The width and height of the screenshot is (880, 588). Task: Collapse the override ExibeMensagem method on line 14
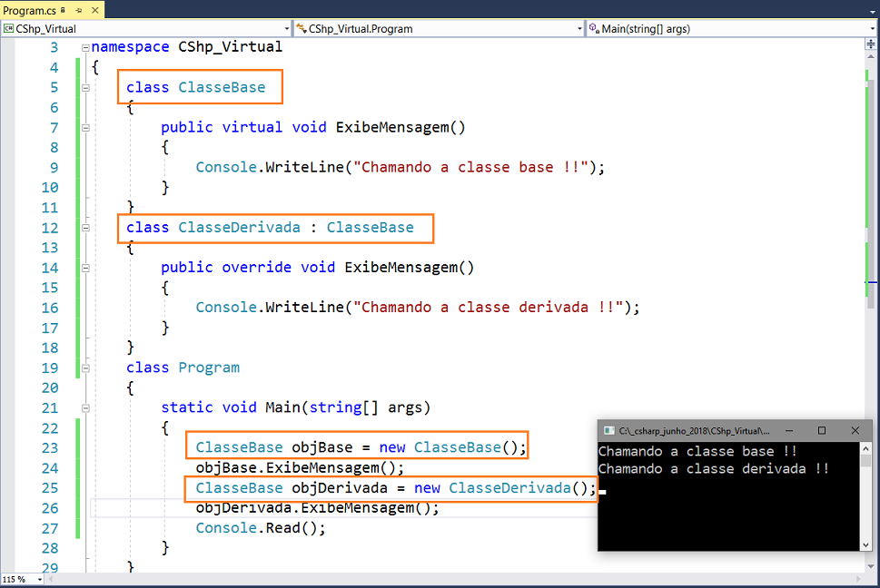click(85, 268)
